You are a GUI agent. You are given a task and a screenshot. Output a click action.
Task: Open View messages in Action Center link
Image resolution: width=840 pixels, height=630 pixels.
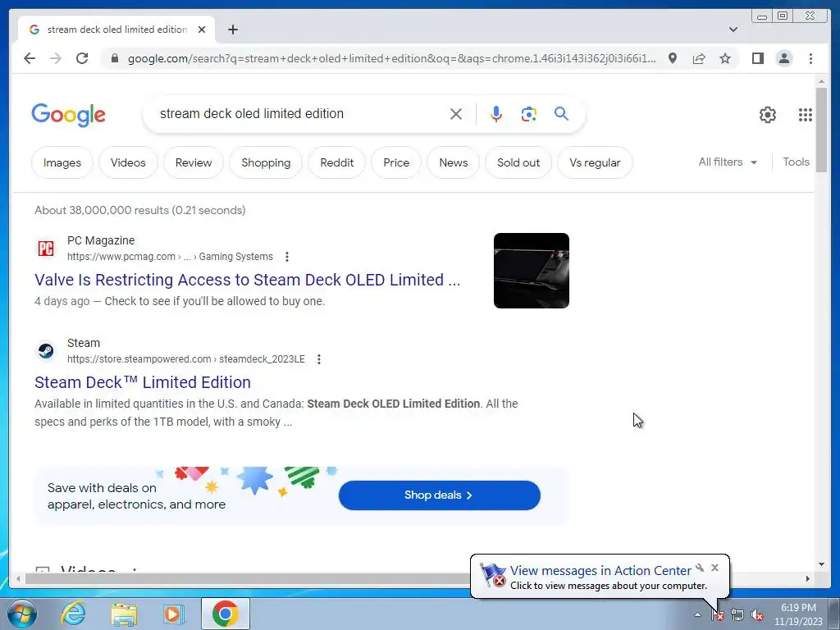click(600, 571)
